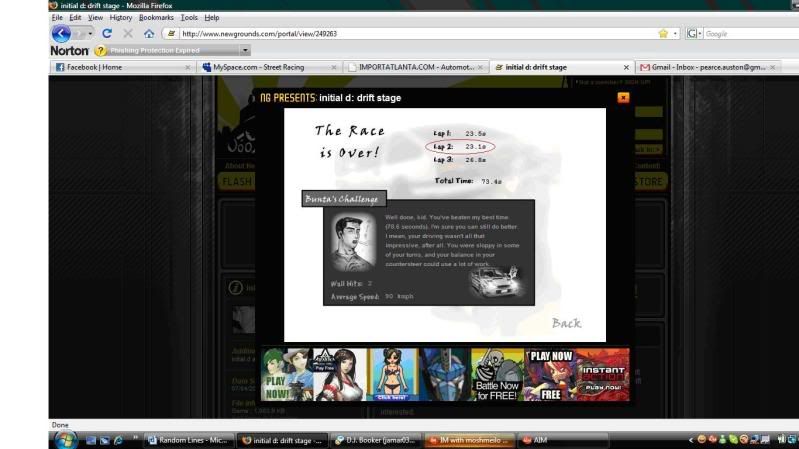Click the Play Free red-dress girl ad
The image size is (799, 449).
pos(340,375)
